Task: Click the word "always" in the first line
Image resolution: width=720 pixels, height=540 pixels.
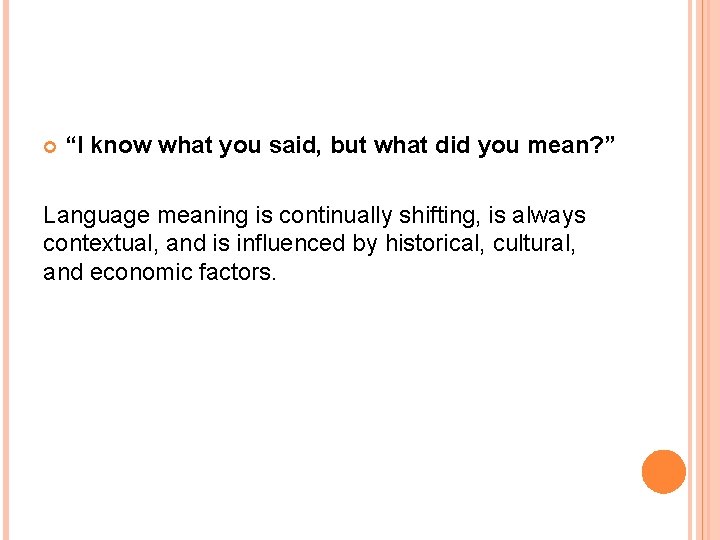Action: click(549, 215)
